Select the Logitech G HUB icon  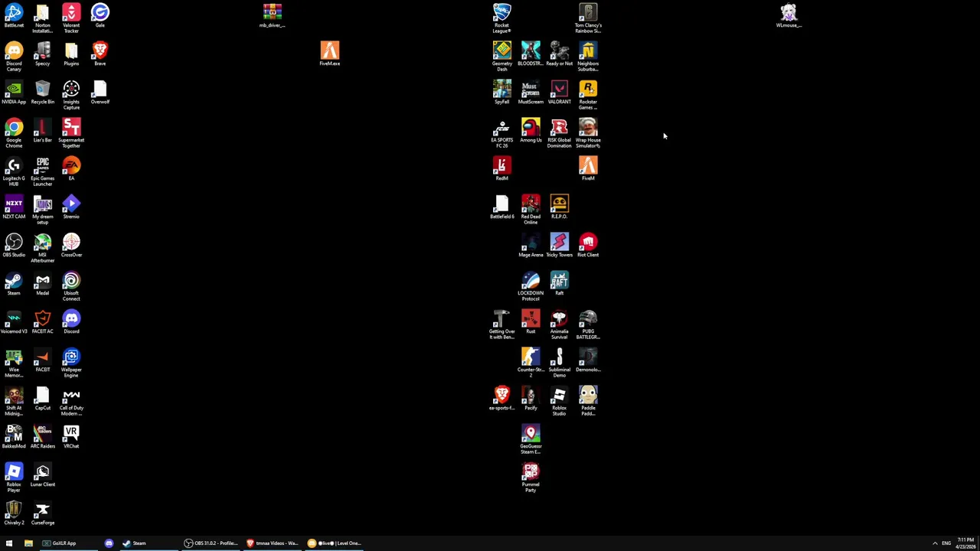(14, 171)
